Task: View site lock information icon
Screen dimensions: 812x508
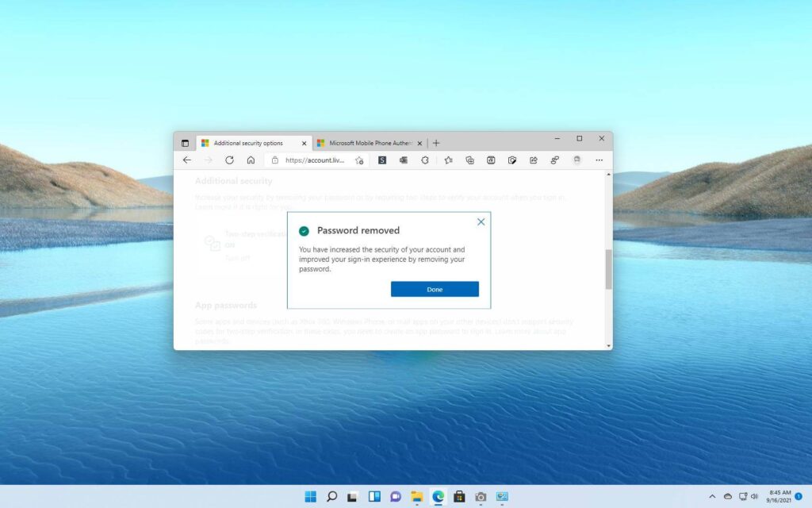Action: 275,160
